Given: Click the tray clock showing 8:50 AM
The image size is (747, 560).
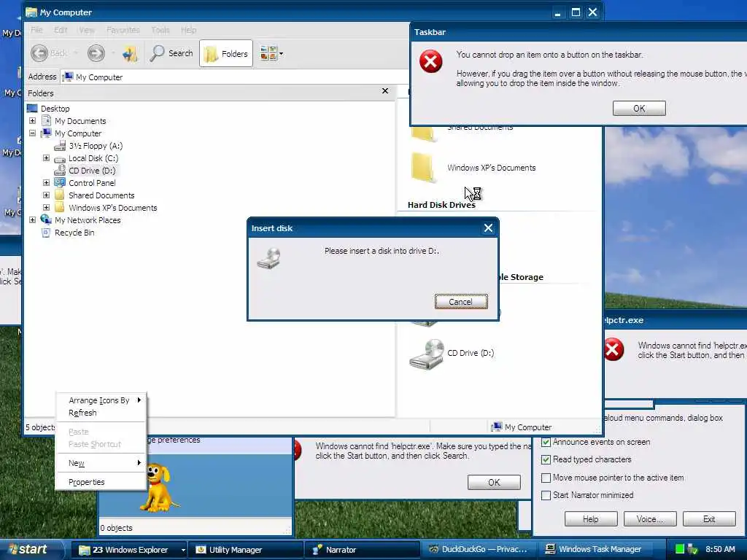Looking at the screenshot, I should [720, 549].
